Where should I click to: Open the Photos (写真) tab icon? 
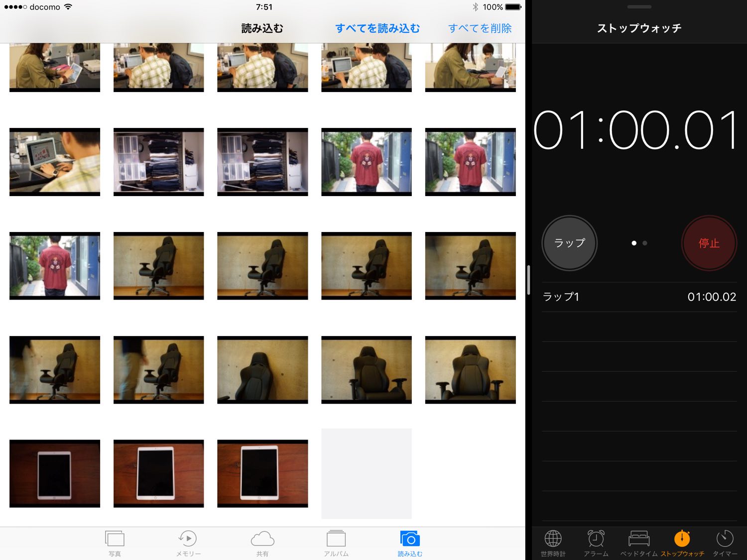click(x=115, y=540)
